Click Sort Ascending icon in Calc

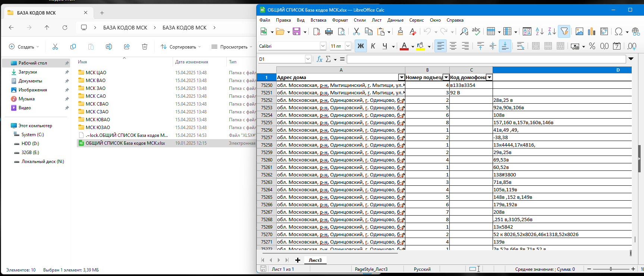pos(540,31)
